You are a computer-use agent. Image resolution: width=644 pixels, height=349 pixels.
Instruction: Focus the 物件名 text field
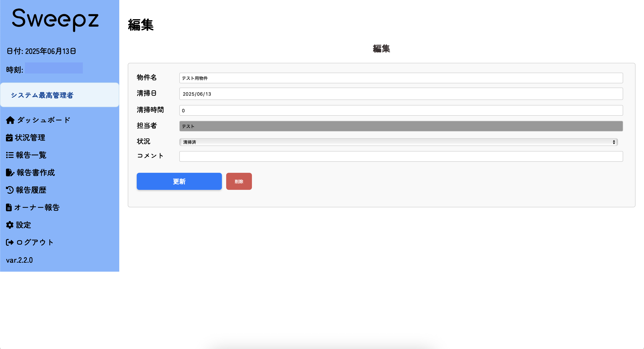tap(401, 78)
